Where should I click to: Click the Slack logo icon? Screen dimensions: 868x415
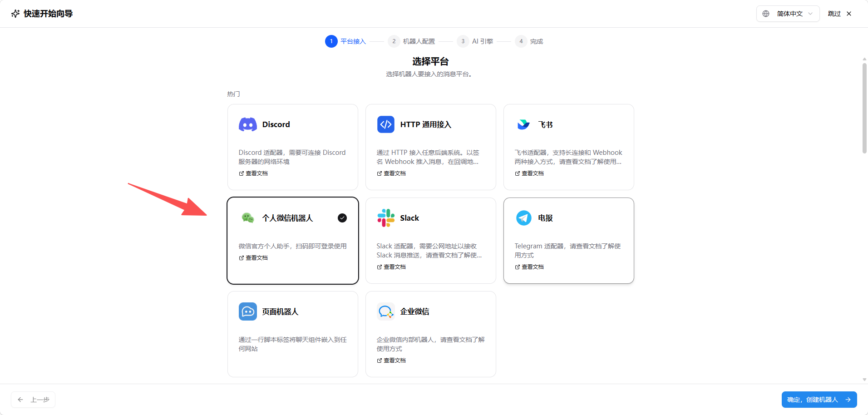(x=386, y=218)
